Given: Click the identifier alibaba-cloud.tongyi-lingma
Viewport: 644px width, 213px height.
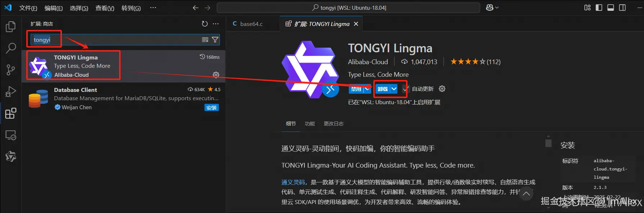Looking at the screenshot, I should [x=610, y=169].
